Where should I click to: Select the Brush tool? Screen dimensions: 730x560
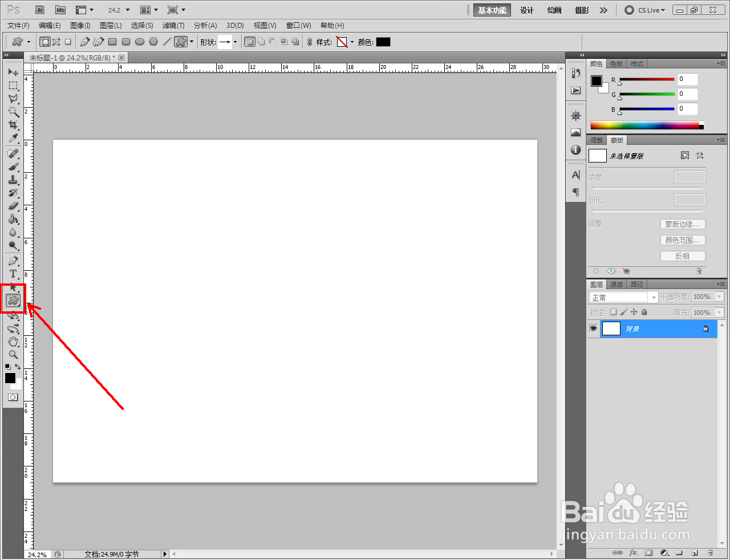[x=13, y=167]
